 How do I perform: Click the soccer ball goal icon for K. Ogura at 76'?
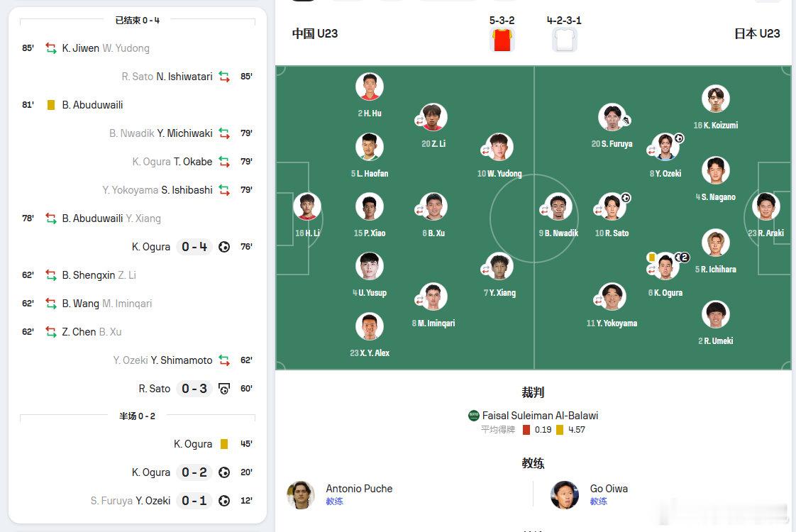224,247
